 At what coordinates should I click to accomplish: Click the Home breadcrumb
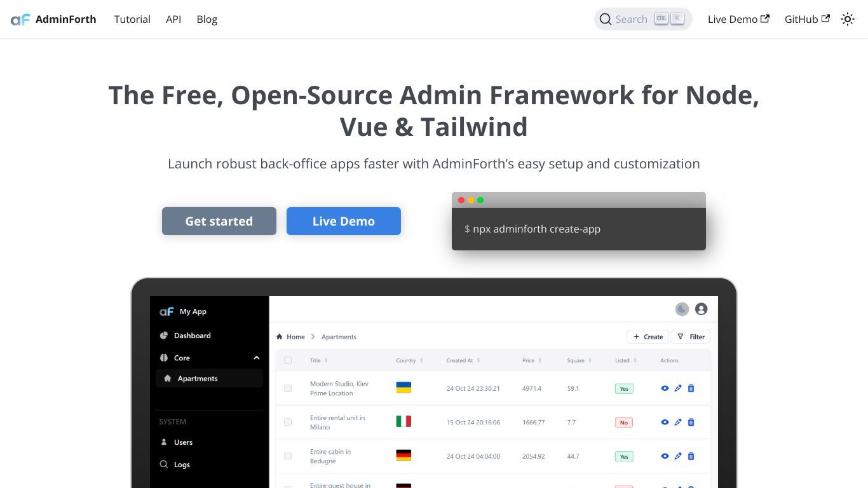tap(290, 337)
